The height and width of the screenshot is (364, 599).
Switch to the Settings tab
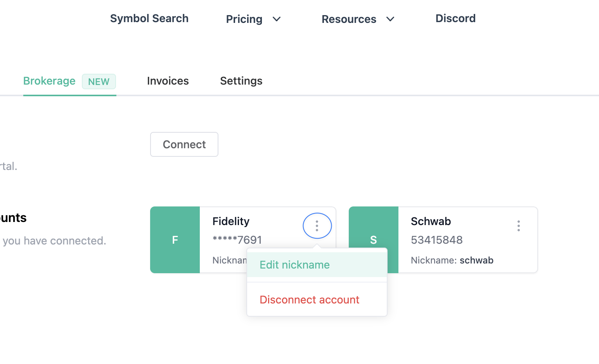point(241,81)
